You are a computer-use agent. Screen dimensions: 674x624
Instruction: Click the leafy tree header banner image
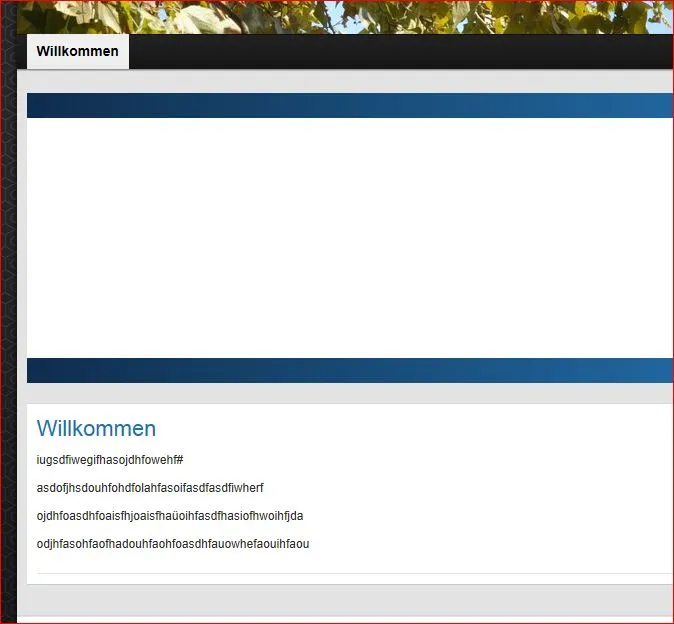tap(344, 17)
